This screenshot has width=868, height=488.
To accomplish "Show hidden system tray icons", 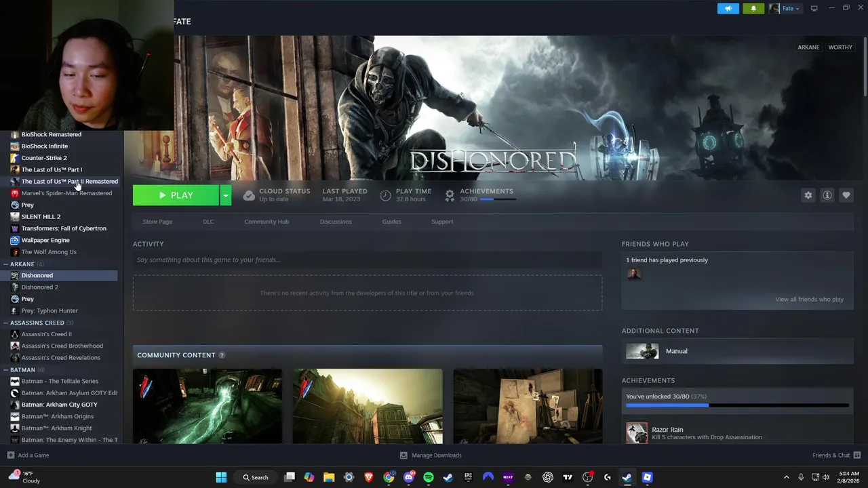I will (x=786, y=477).
